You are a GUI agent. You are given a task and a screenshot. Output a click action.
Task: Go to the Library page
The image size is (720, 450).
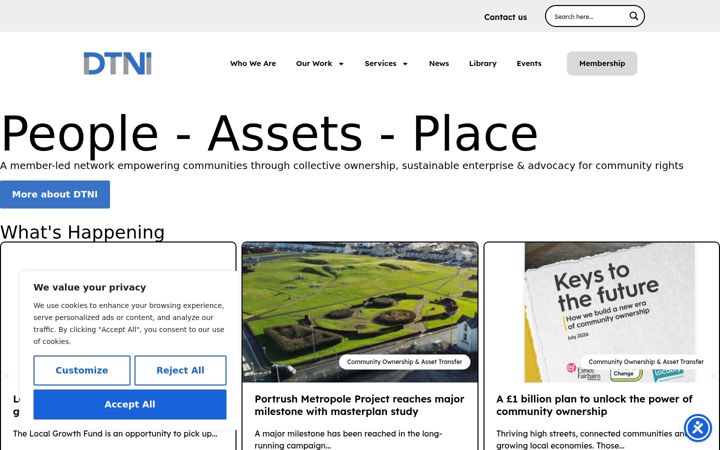point(483,63)
